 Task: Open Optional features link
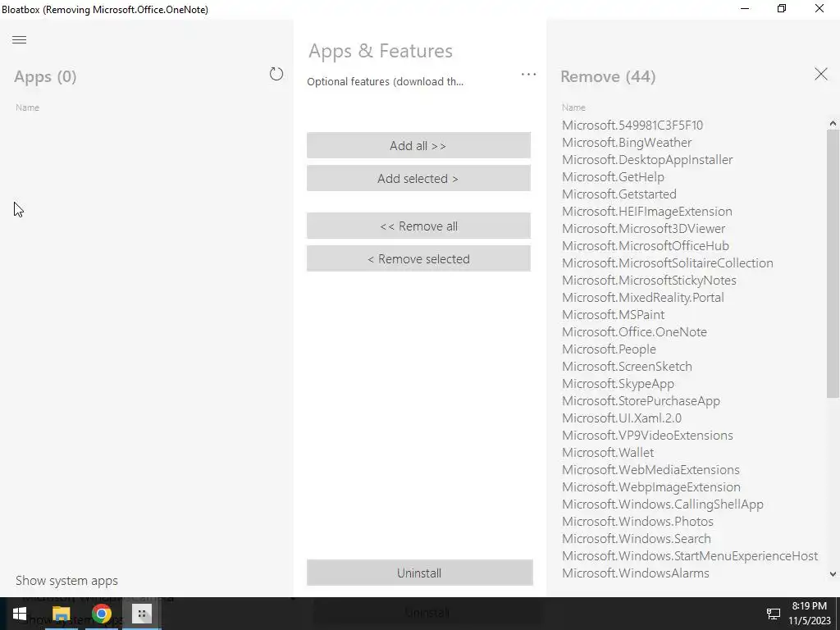click(386, 81)
